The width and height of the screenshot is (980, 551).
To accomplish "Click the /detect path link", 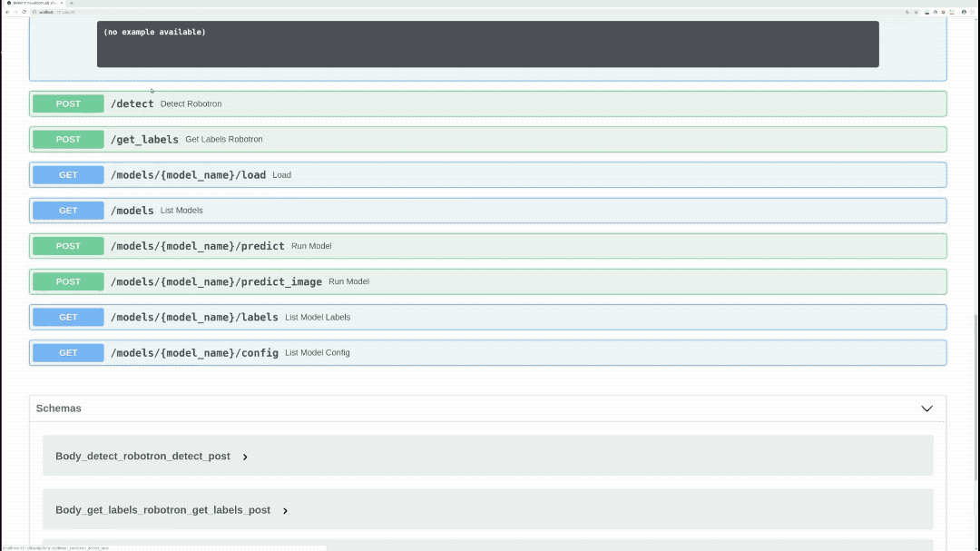I will 132,103.
